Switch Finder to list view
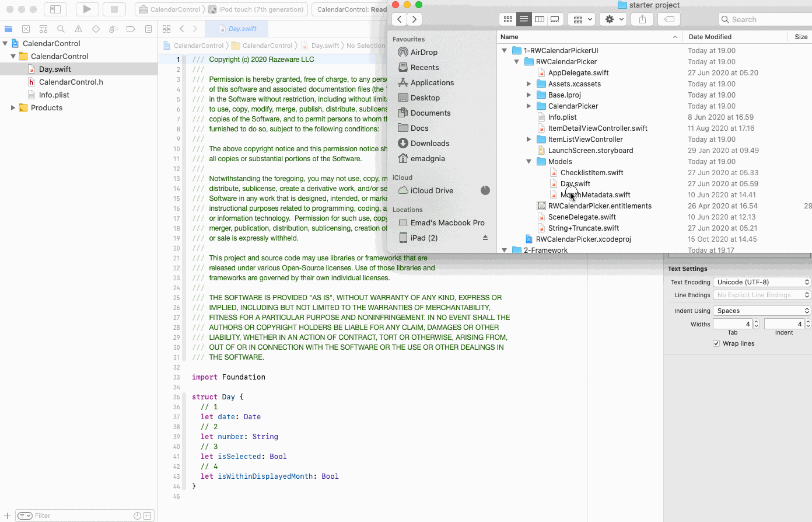The image size is (812, 522). [x=524, y=19]
